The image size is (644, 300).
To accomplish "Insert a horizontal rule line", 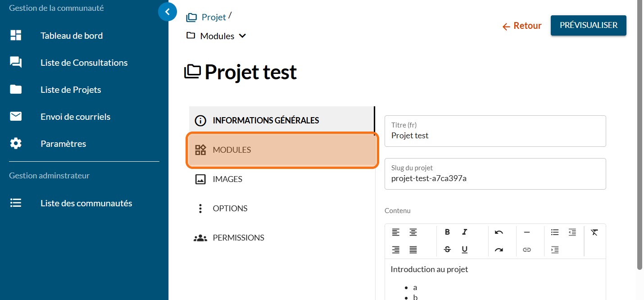I will (527, 232).
